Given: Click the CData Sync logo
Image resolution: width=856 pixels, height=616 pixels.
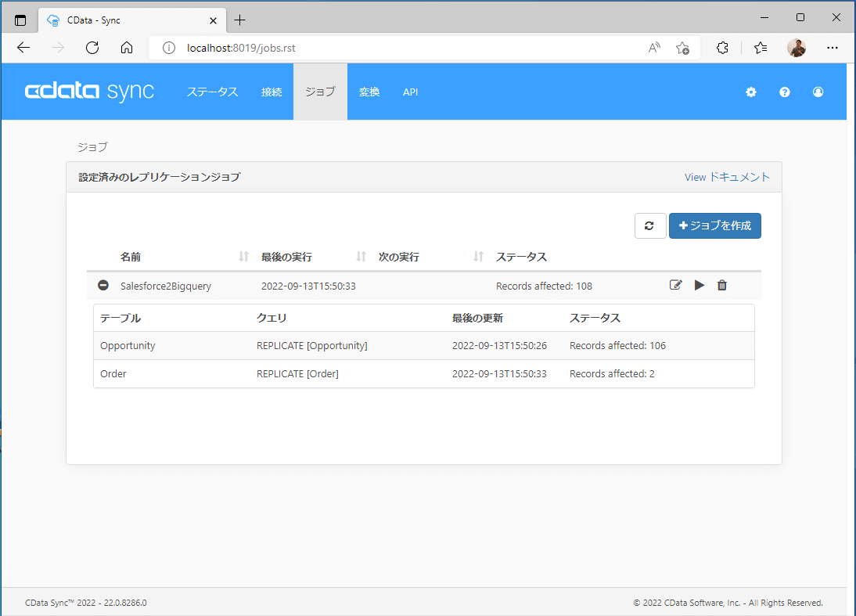Looking at the screenshot, I should [90, 92].
